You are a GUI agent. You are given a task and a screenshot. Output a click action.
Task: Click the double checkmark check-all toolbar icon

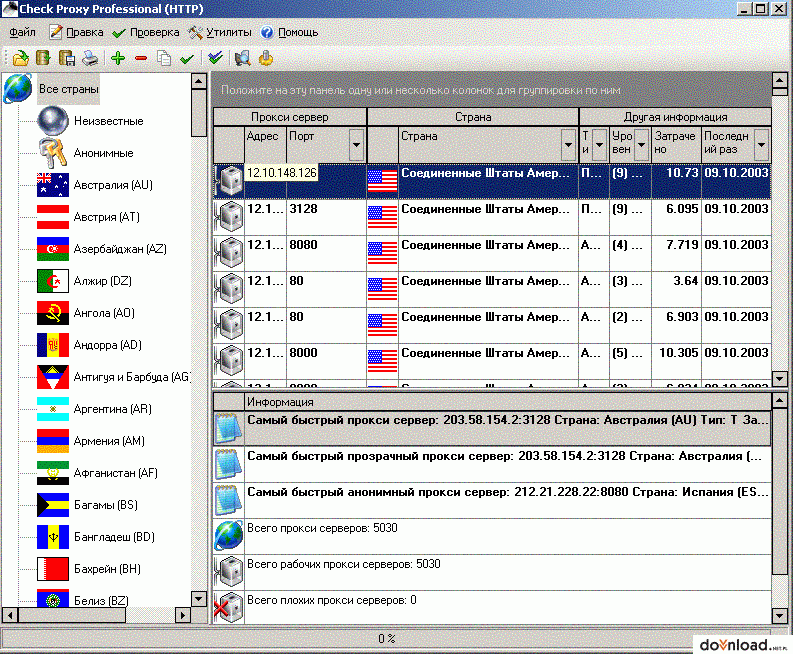coord(215,58)
